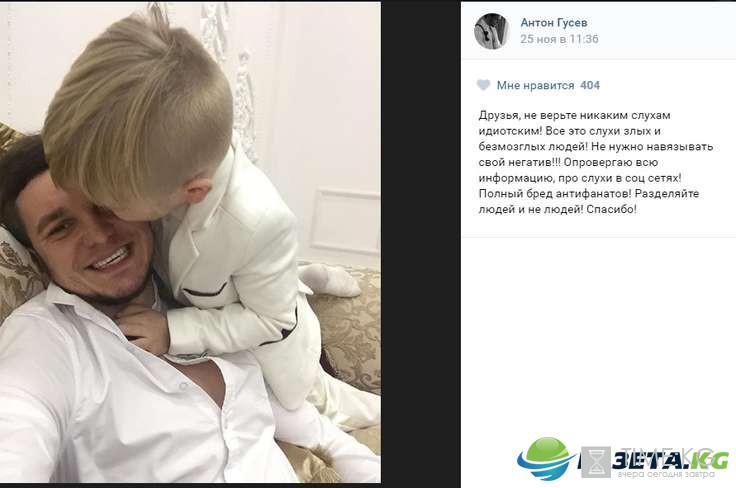Click the green globe Gazeta.kg logo
Image resolution: width=736 pixels, height=488 pixels.
546,458
